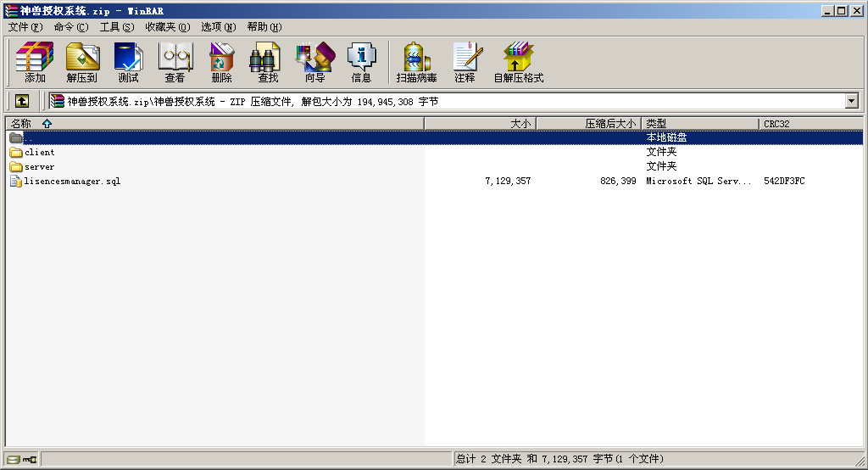Expand the archive path dropdown arrow

852,101
